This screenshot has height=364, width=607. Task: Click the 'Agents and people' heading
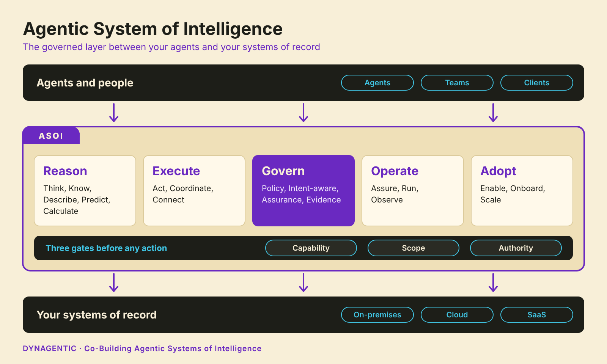coord(85,83)
